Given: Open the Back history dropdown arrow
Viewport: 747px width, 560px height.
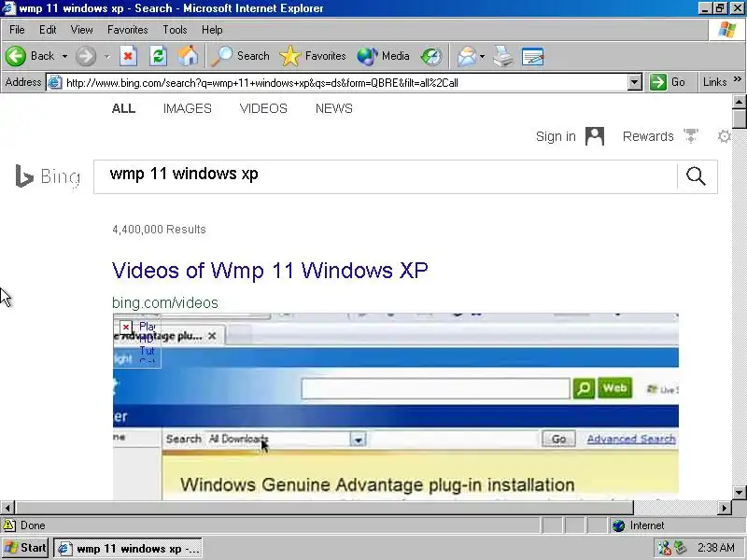Looking at the screenshot, I should pos(64,56).
